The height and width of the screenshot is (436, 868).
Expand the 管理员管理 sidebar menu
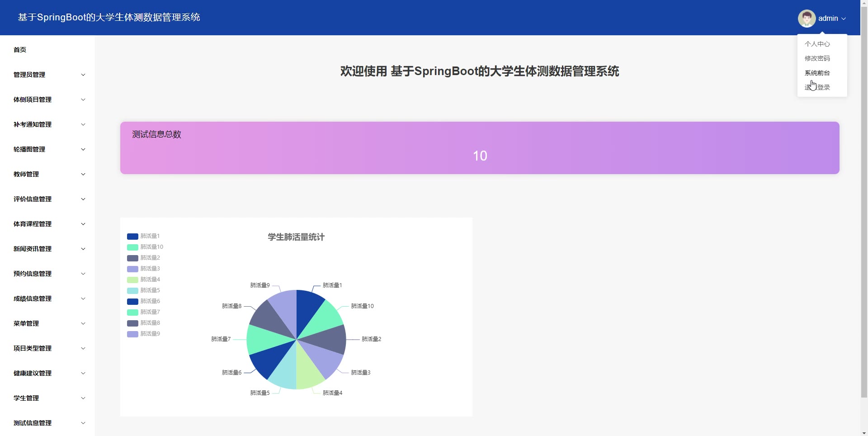coord(47,75)
